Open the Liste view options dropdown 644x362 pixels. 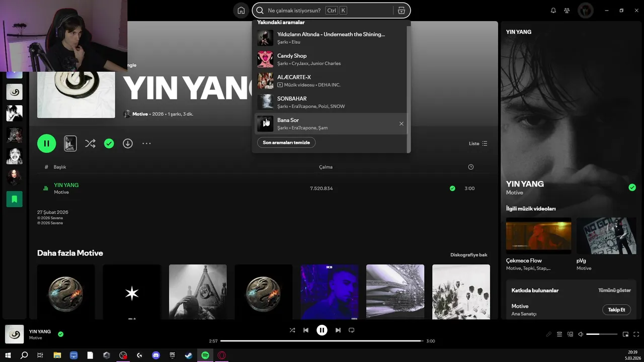point(478,143)
